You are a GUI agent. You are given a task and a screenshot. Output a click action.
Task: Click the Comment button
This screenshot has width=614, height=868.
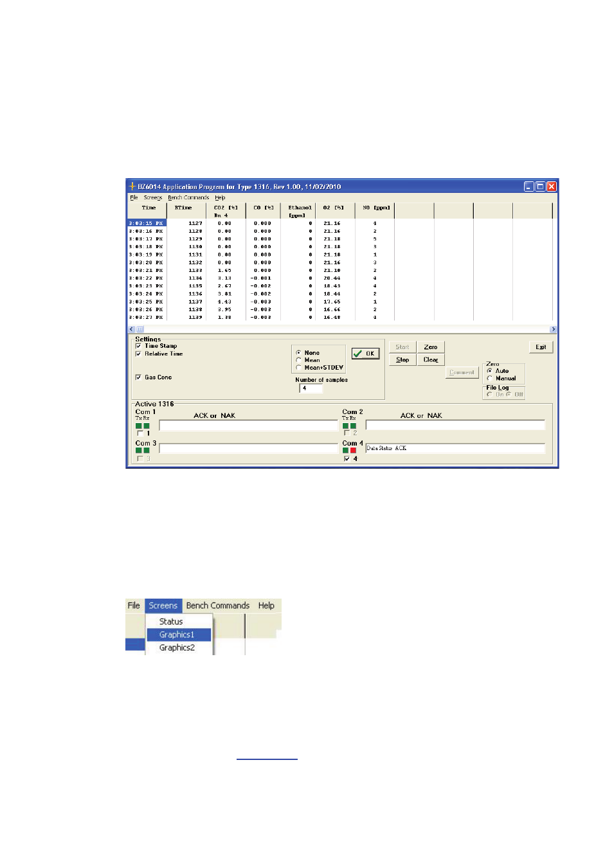coord(462,372)
